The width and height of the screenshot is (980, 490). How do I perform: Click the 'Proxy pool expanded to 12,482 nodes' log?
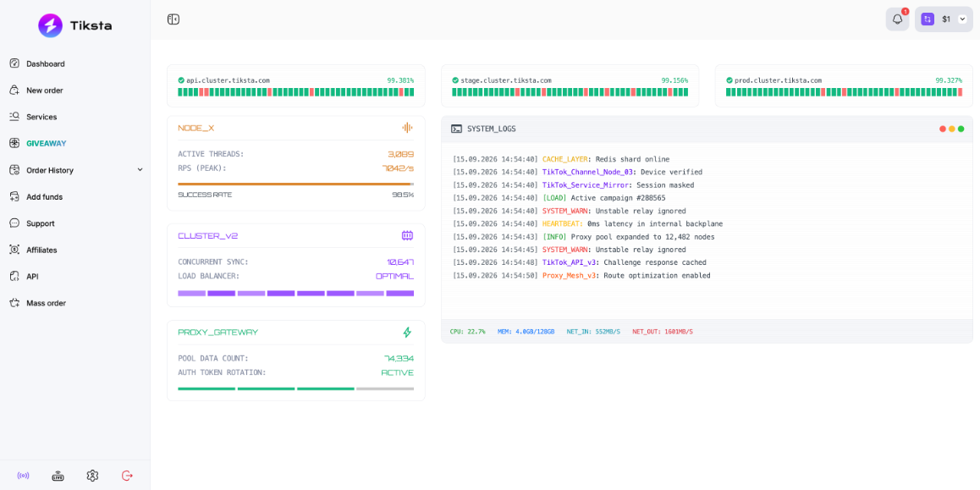[x=584, y=237]
